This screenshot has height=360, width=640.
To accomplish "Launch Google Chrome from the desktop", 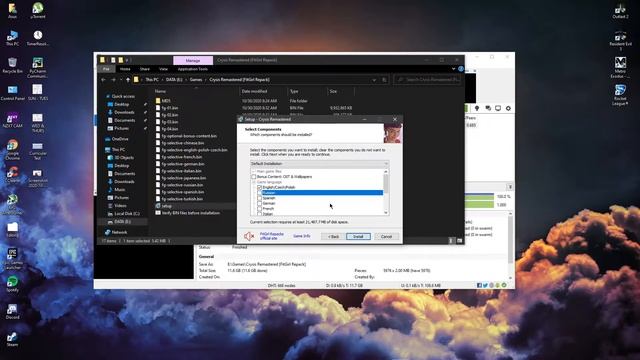I will pos(12,150).
